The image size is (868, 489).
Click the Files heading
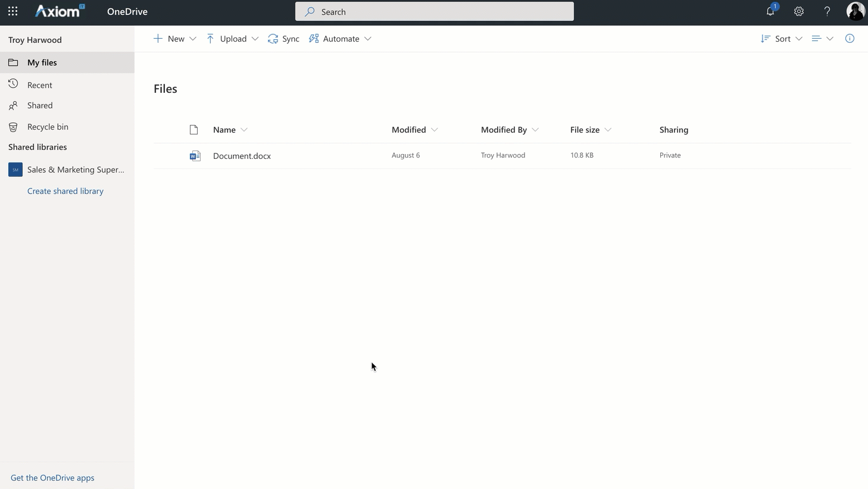pos(166,89)
